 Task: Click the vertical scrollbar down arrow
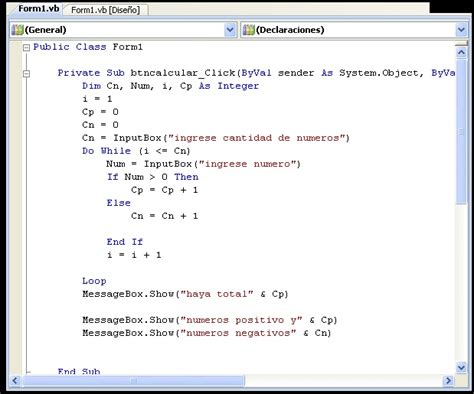461,367
